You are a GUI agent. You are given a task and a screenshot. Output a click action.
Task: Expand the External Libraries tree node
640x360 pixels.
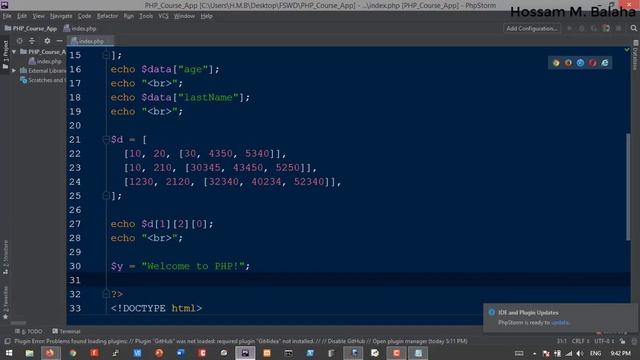(14, 71)
